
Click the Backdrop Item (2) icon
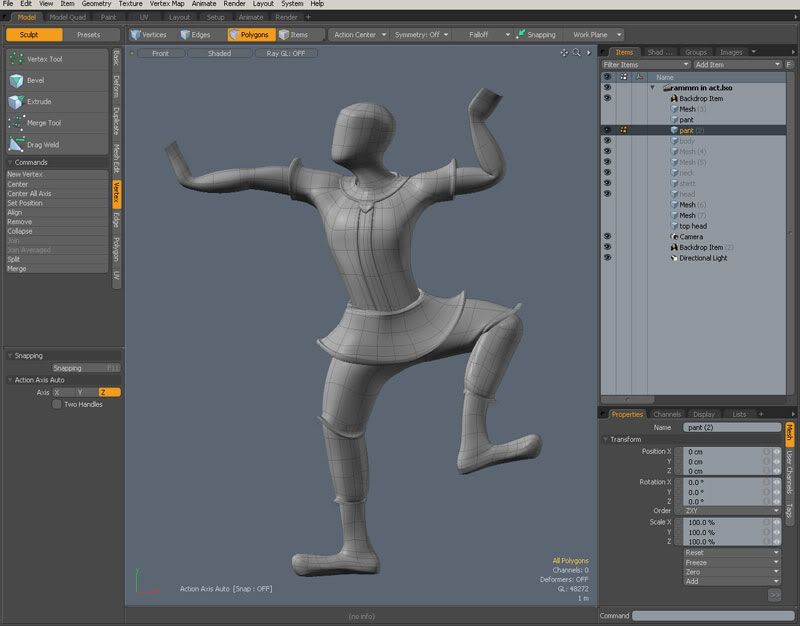pos(674,247)
